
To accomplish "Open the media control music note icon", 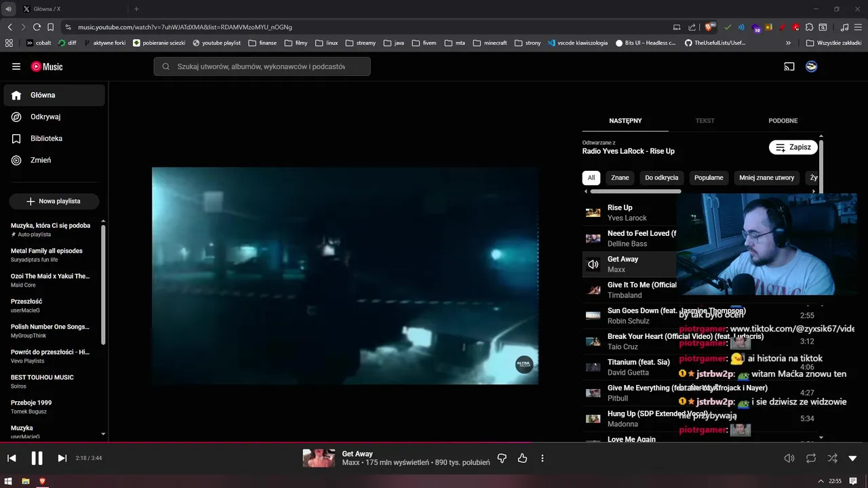I will pyautogui.click(x=844, y=27).
